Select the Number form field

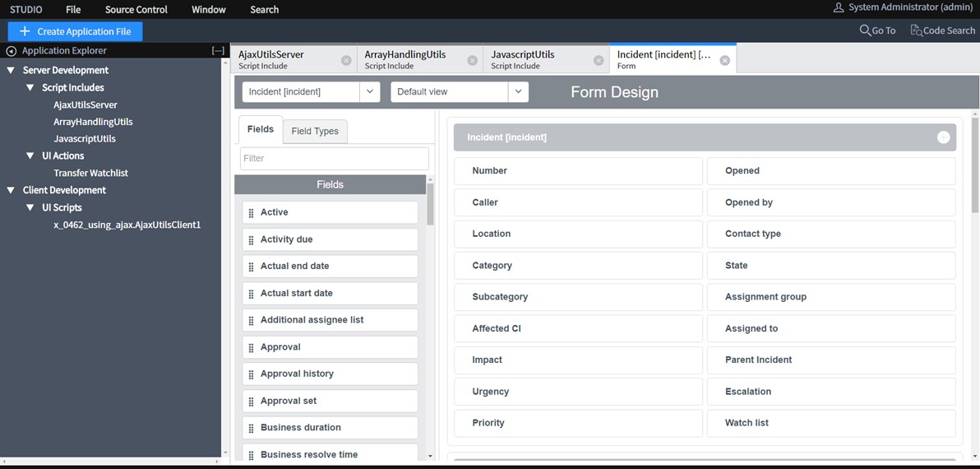[x=578, y=170]
